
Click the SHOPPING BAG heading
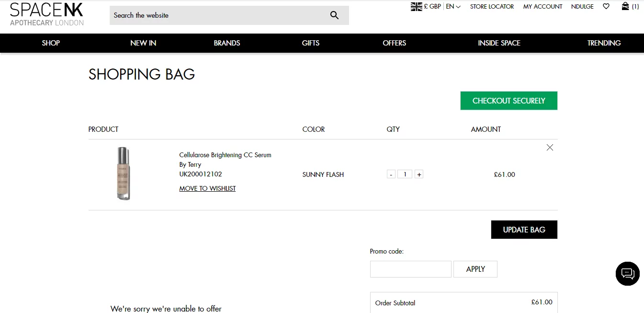point(142,74)
